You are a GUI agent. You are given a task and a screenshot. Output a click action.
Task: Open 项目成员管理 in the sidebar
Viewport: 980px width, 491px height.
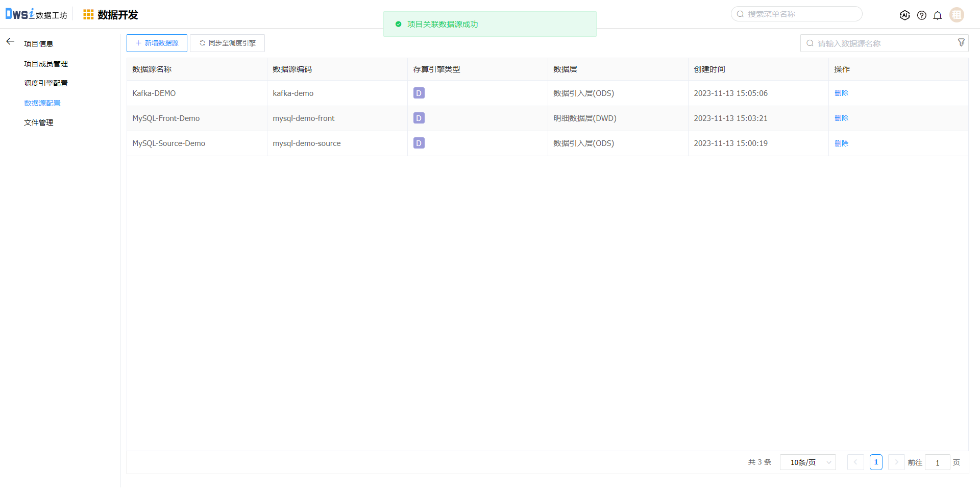tap(46, 64)
